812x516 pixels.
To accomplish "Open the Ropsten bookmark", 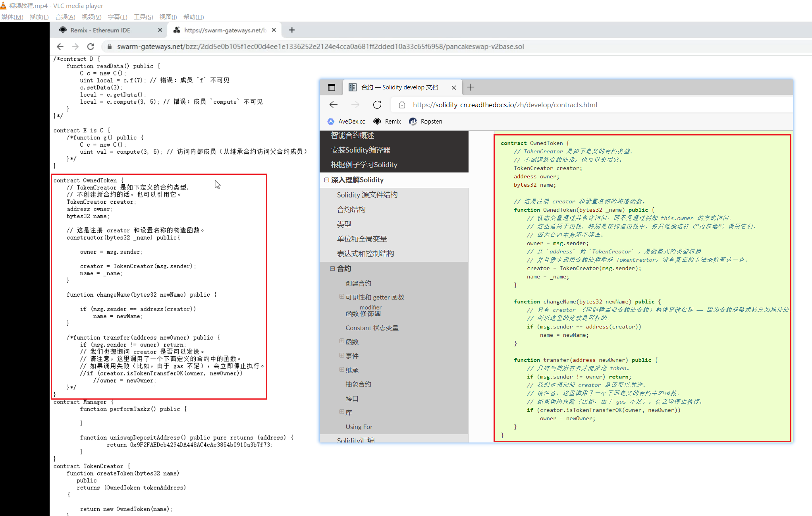I will click(426, 122).
